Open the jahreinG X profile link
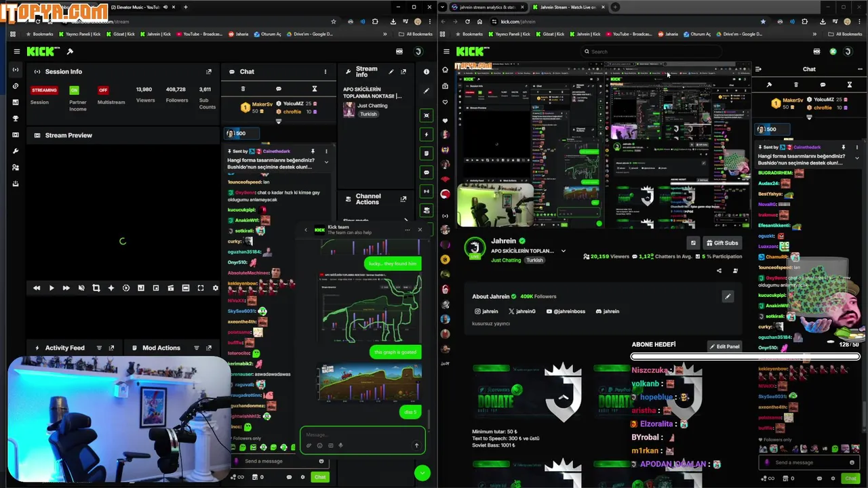 521,311
